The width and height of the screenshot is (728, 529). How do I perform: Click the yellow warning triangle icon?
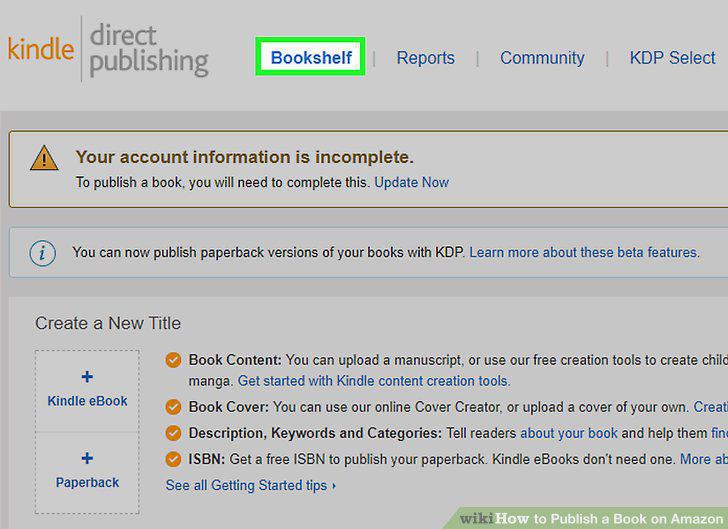[44, 158]
